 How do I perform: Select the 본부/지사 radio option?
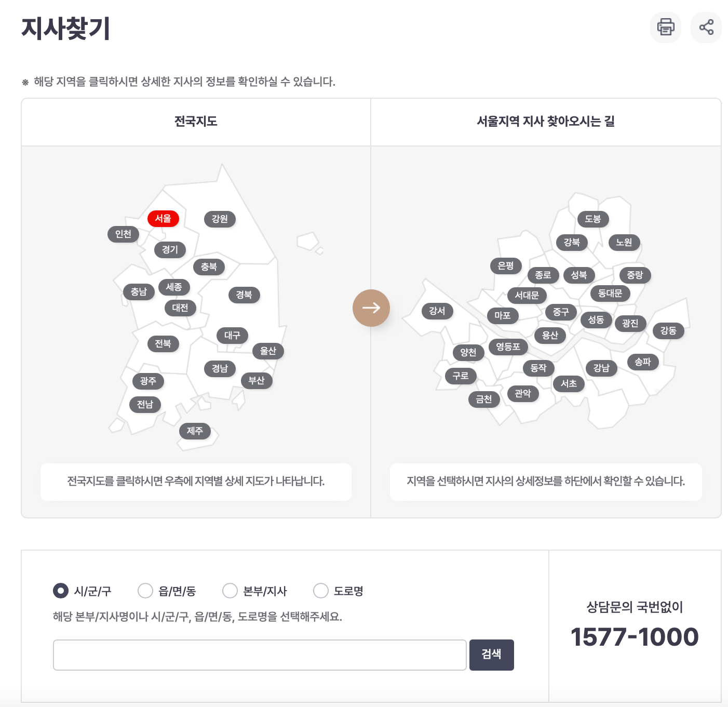228,591
